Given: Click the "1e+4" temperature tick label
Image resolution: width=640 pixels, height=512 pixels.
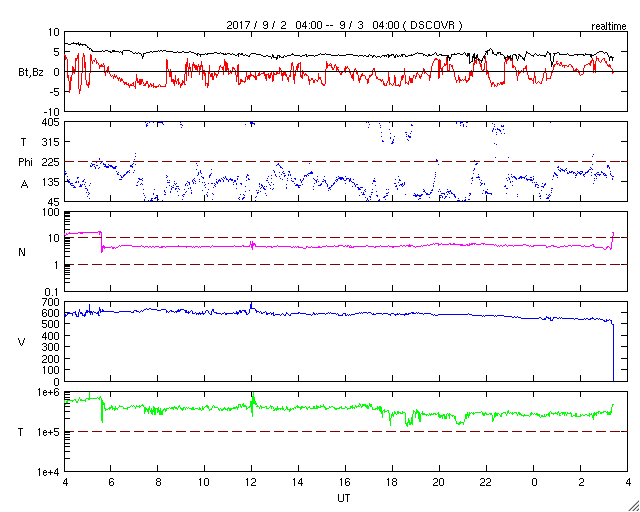Looking at the screenshot, I should 49,472.
